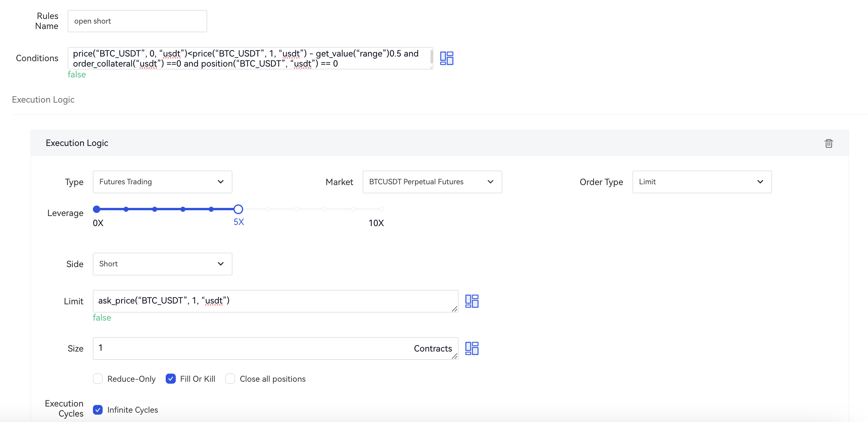Click the resize handle of Limit textarea

(x=455, y=309)
